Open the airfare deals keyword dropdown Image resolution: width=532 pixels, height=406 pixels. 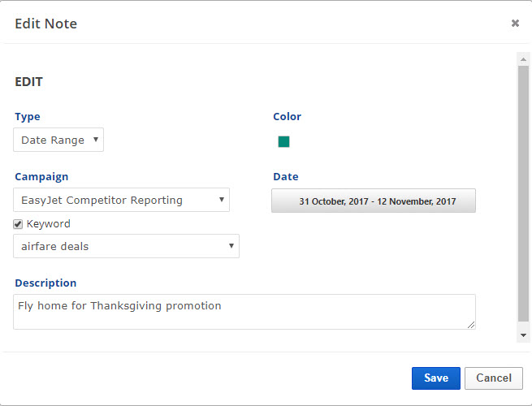click(x=126, y=246)
